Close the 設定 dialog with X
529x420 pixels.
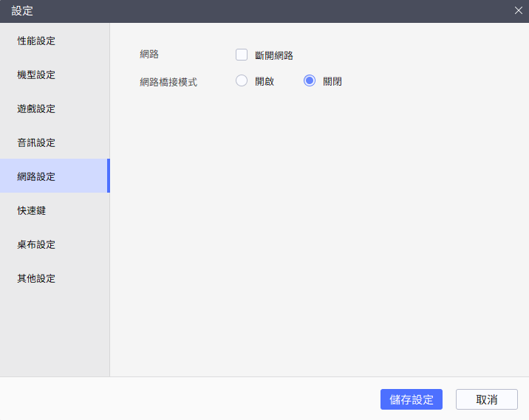pyautogui.click(x=519, y=10)
